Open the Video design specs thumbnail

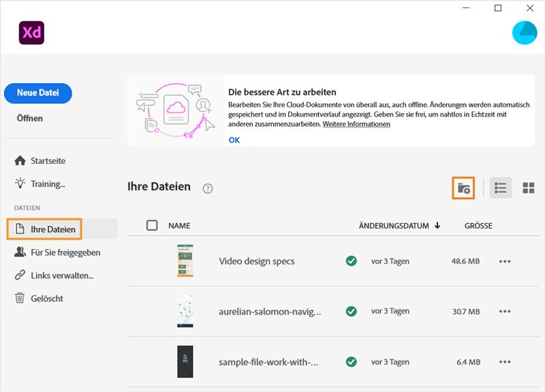pyautogui.click(x=185, y=261)
